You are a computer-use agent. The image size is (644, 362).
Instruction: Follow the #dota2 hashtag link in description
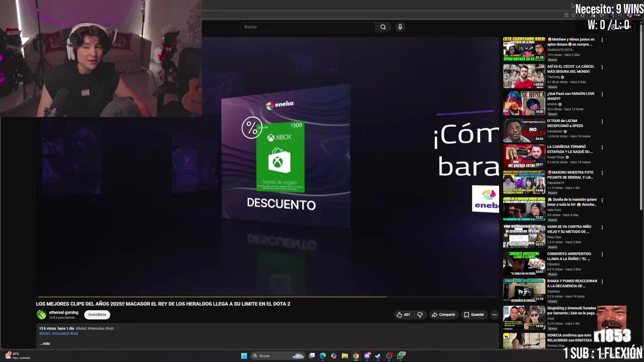(x=45, y=333)
